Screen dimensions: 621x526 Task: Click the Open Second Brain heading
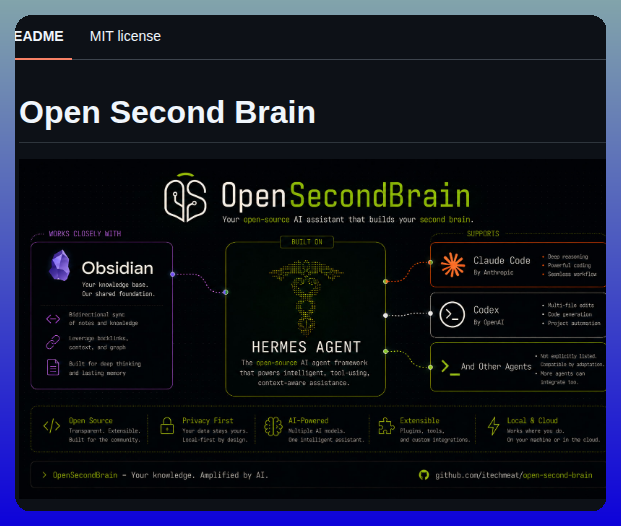click(167, 112)
